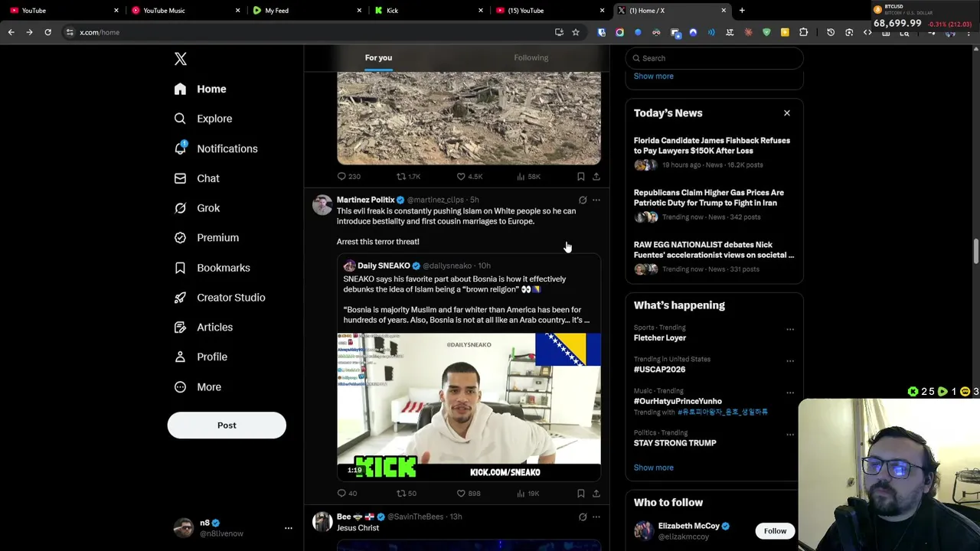Reply to the rubble post with 230 replies
This screenshot has height=551, width=980.
click(349, 177)
